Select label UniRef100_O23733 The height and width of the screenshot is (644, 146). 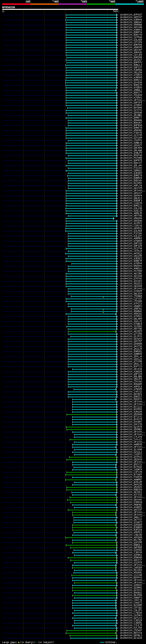pos(131,110)
